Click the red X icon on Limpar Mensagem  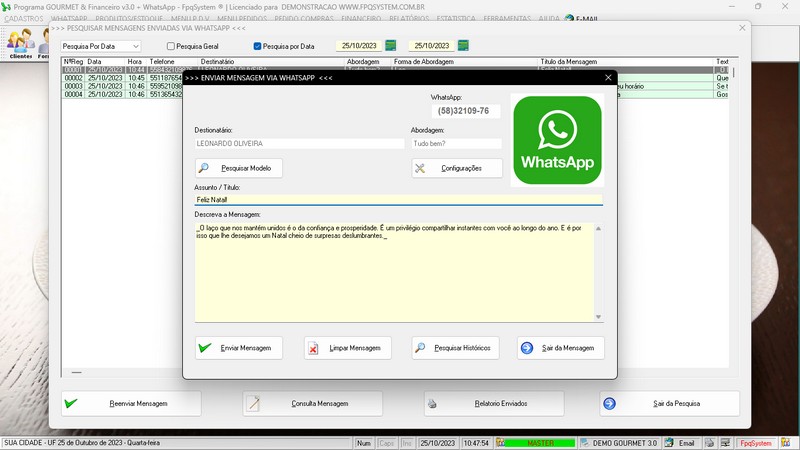pos(313,348)
